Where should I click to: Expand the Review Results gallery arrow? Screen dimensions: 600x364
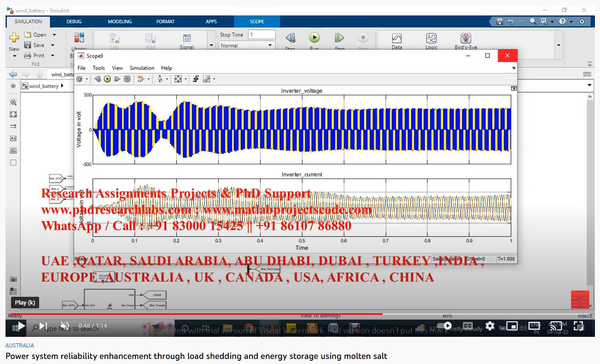point(559,46)
